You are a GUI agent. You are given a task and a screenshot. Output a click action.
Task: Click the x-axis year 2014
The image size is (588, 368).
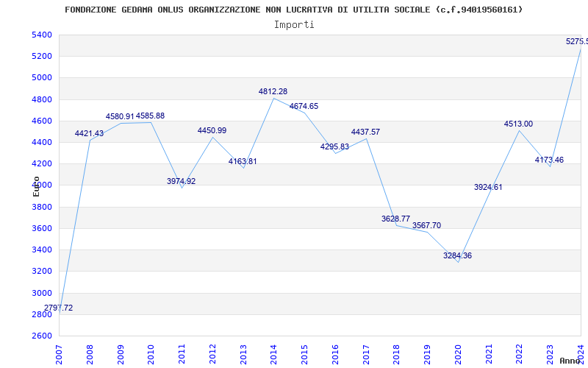pos(273,355)
